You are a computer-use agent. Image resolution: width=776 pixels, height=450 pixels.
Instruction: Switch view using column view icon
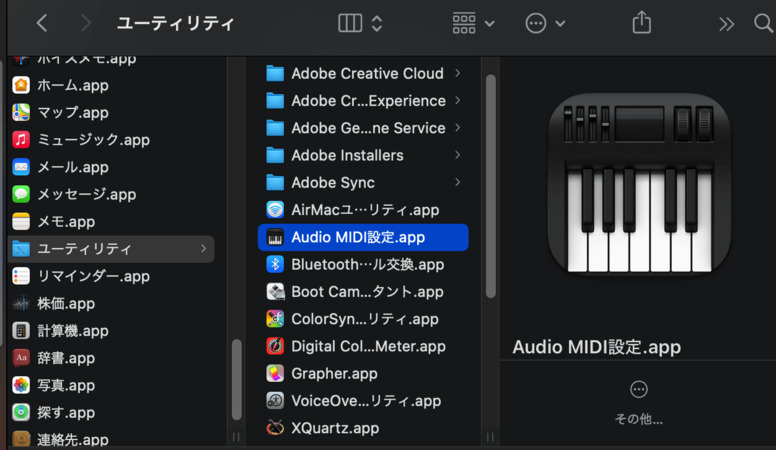point(350,23)
